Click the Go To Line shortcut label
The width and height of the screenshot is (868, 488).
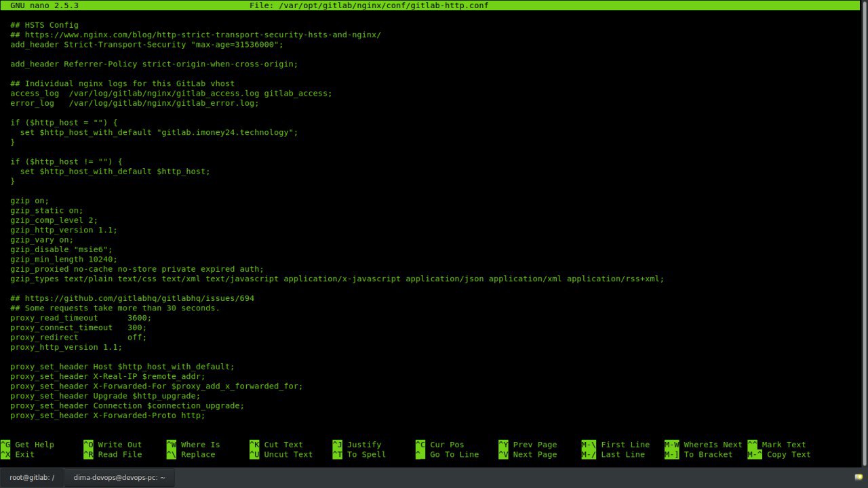(x=454, y=454)
